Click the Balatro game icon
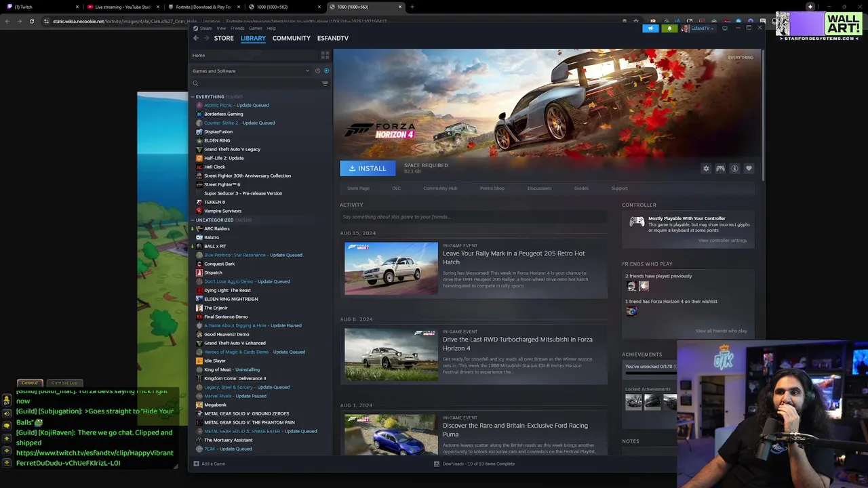This screenshot has height=488, width=868. [x=199, y=237]
